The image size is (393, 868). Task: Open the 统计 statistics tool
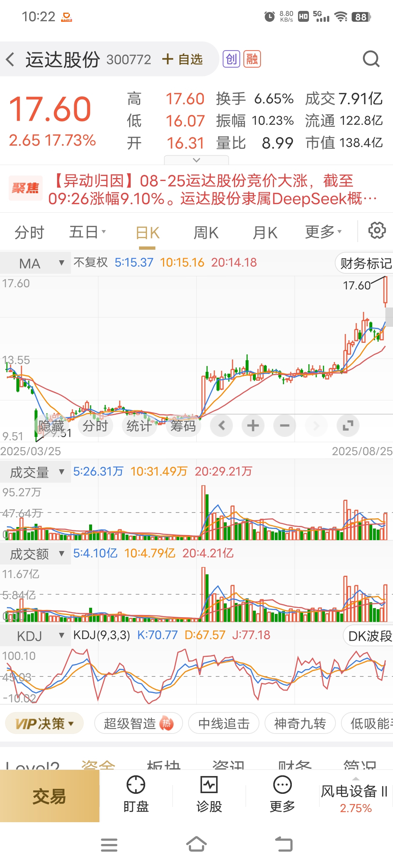tap(139, 425)
